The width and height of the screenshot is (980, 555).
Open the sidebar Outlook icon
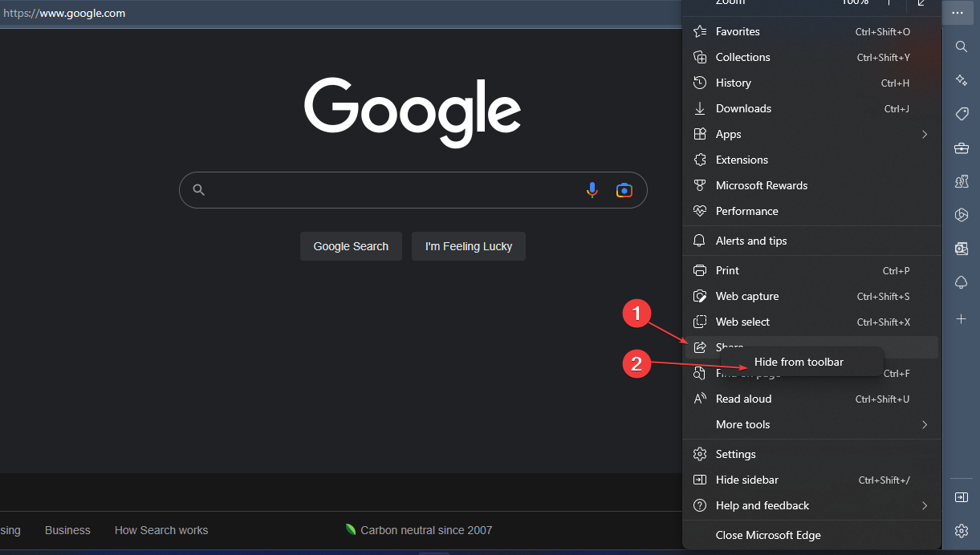click(961, 249)
